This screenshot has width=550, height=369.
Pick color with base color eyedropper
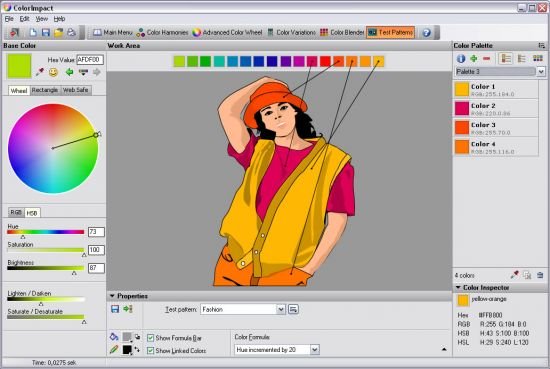coord(40,72)
